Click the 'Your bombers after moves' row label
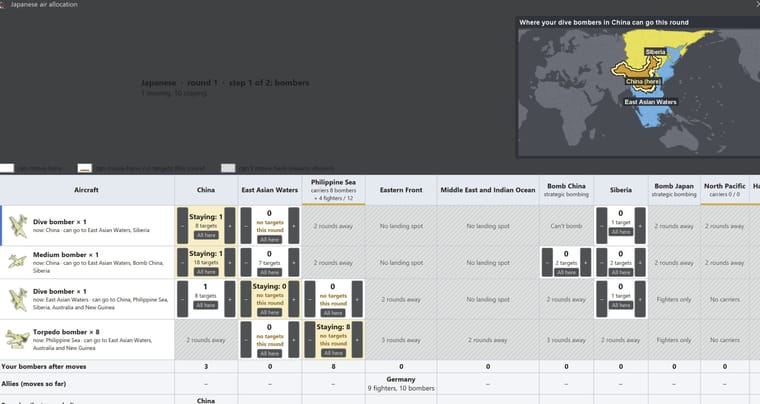Image resolution: width=760 pixels, height=404 pixels. (44, 367)
